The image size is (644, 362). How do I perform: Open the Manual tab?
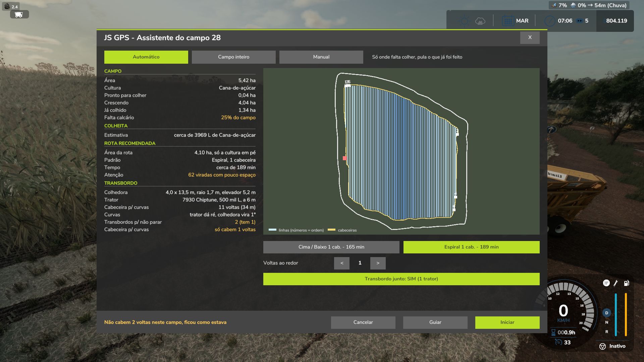coord(321,57)
